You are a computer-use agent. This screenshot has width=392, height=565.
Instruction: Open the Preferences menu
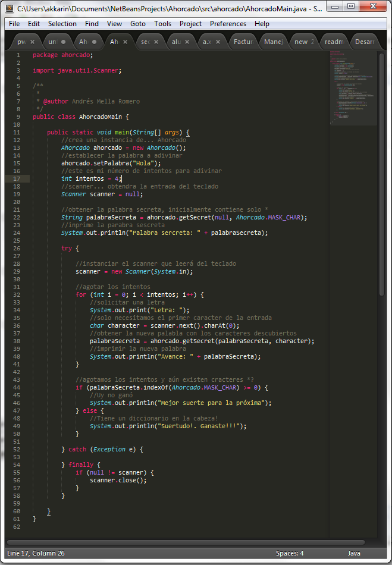[x=228, y=24]
